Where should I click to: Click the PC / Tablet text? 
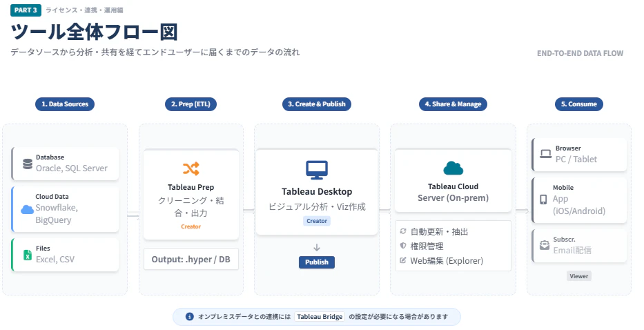pyautogui.click(x=576, y=159)
